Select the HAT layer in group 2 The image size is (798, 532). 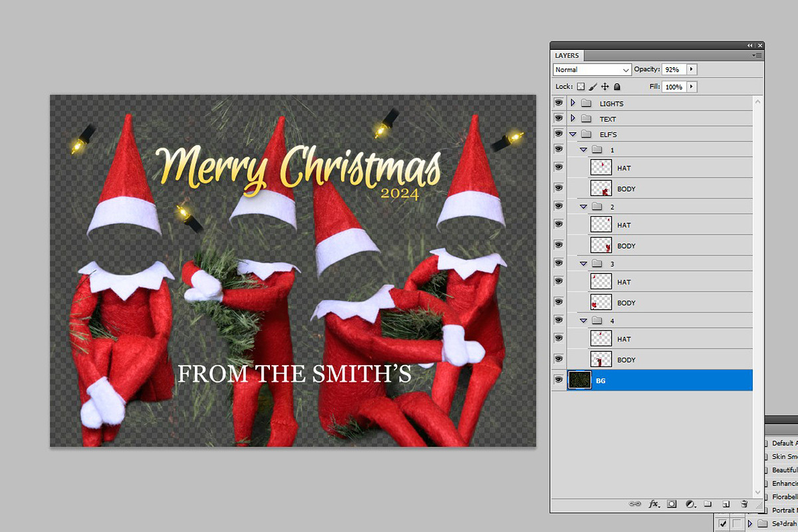click(659, 225)
